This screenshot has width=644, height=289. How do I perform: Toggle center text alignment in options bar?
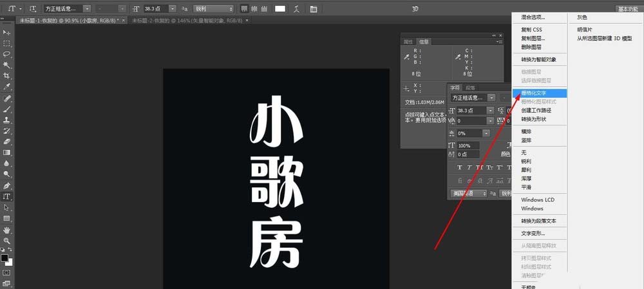click(254, 9)
